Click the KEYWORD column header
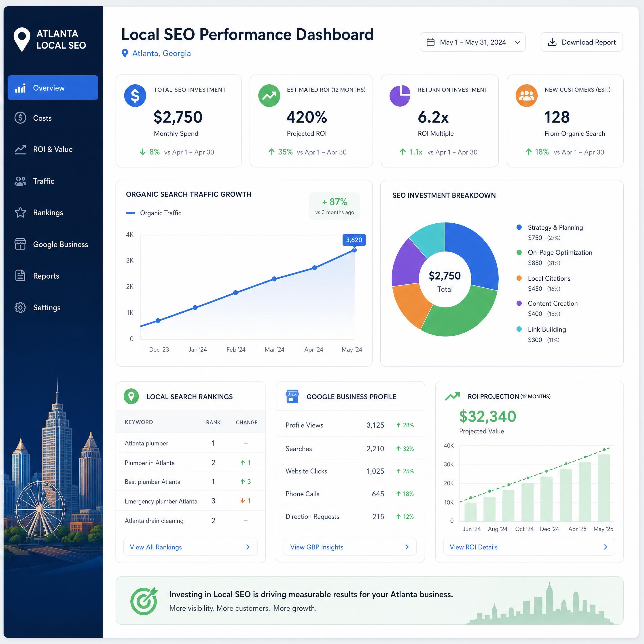Image resolution: width=644 pixels, height=644 pixels. tap(139, 422)
